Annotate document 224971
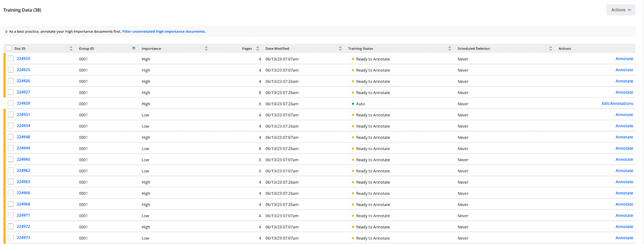The height and width of the screenshot is (244, 644). pyautogui.click(x=624, y=216)
